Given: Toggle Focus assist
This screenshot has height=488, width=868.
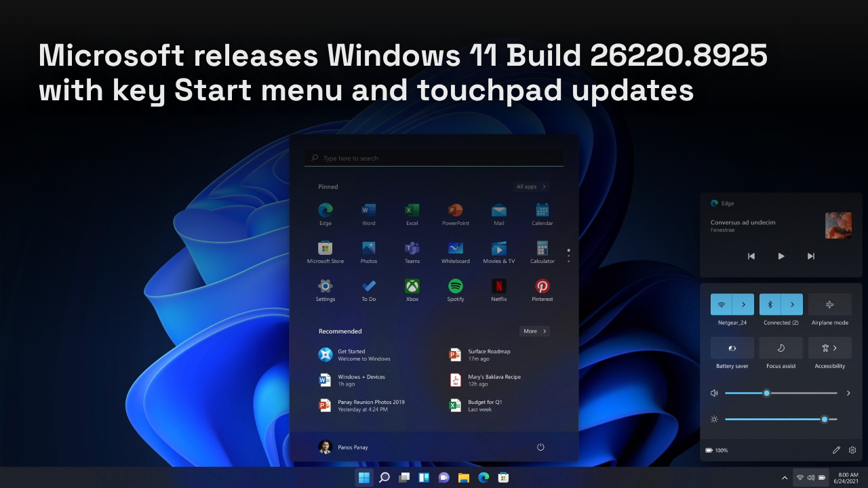Looking at the screenshot, I should pos(781,348).
